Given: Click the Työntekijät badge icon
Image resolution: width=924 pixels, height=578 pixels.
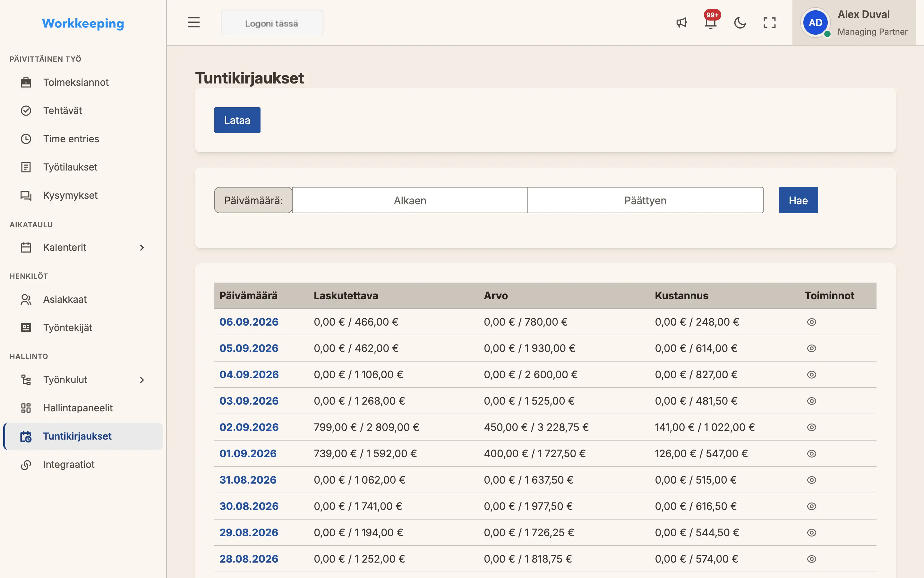Looking at the screenshot, I should [x=26, y=328].
